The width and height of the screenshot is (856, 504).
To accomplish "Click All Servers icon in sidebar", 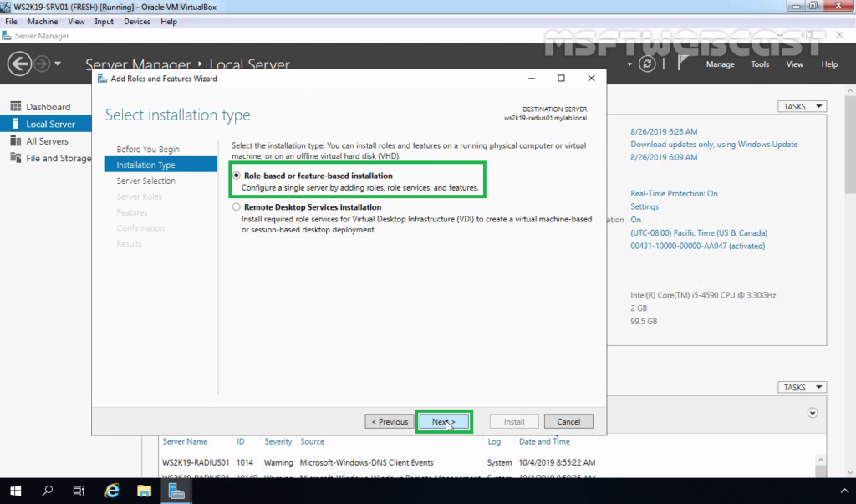I will coord(15,141).
